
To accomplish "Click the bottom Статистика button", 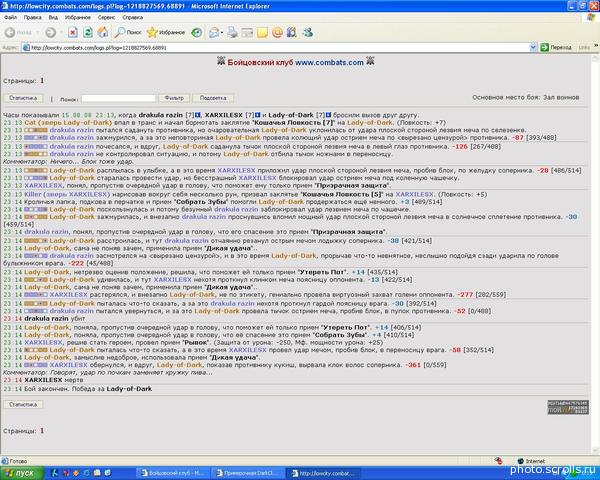I will [23, 405].
